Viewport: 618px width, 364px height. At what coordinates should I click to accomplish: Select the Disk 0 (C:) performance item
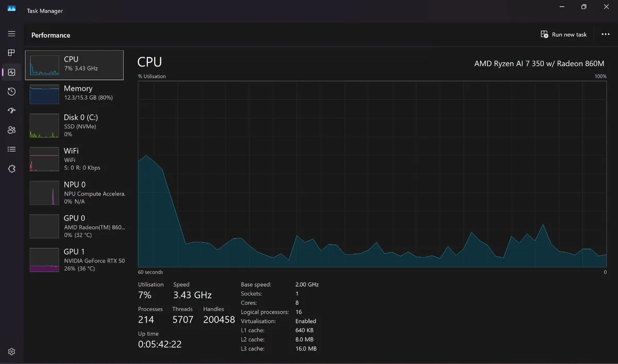[x=74, y=125]
